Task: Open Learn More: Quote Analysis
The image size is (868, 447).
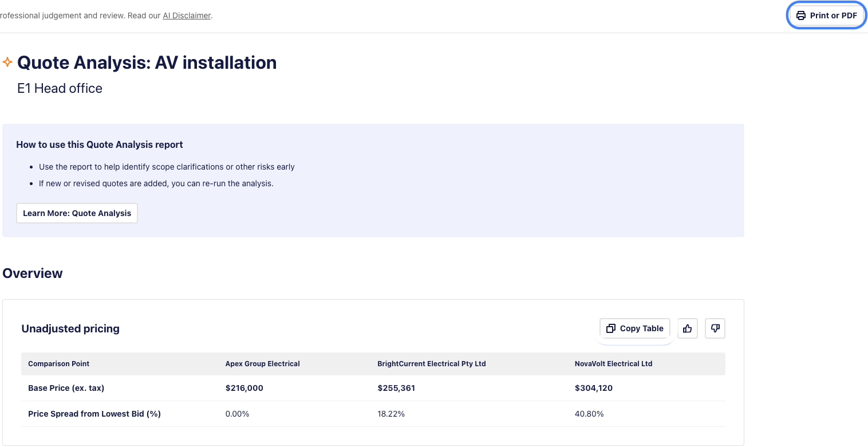Action: click(x=77, y=213)
